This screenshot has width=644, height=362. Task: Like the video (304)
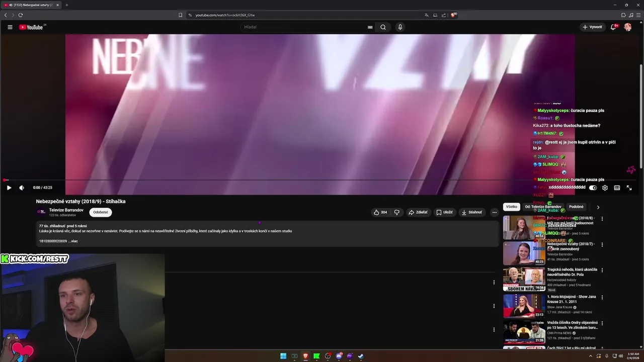(x=380, y=212)
